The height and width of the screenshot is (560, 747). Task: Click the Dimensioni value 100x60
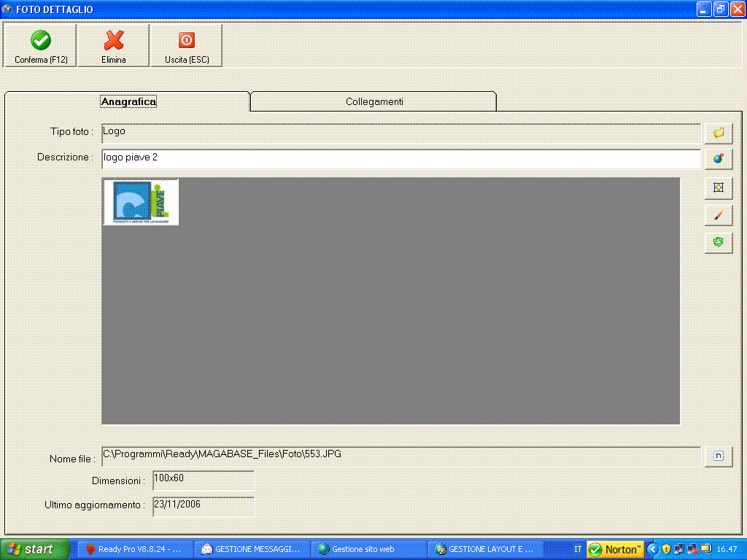(204, 480)
